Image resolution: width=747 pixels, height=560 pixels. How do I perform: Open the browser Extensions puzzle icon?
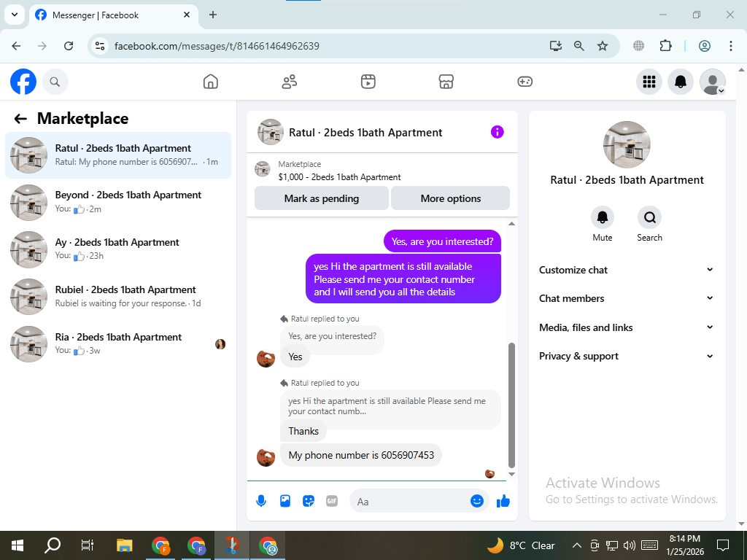(x=665, y=46)
